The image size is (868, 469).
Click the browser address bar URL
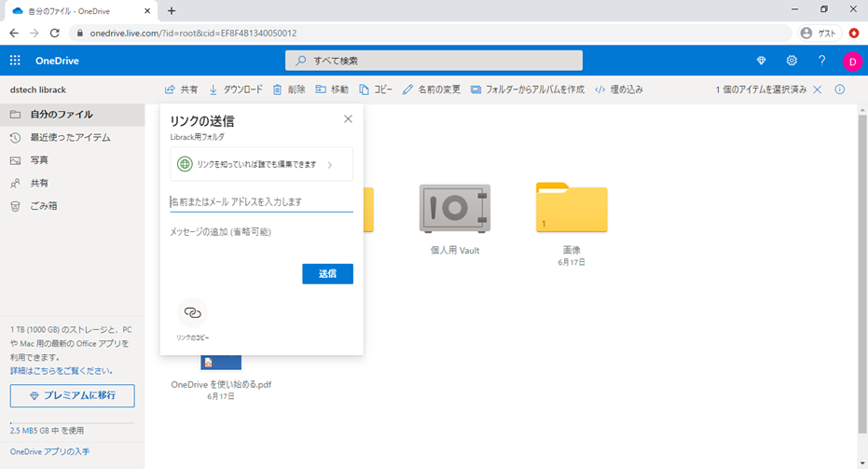[x=193, y=34]
